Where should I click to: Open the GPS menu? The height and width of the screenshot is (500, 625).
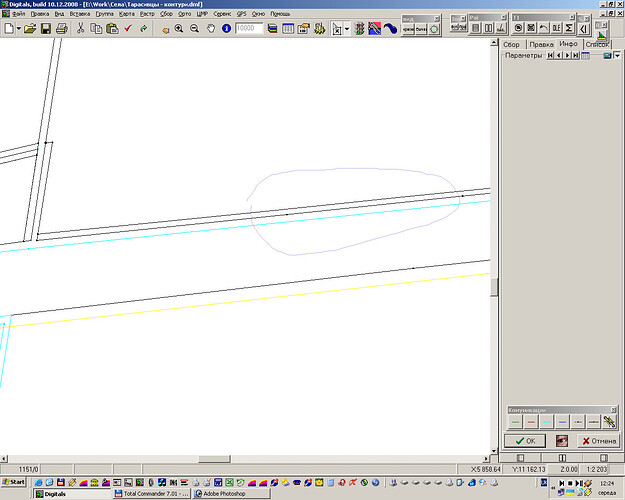242,14
